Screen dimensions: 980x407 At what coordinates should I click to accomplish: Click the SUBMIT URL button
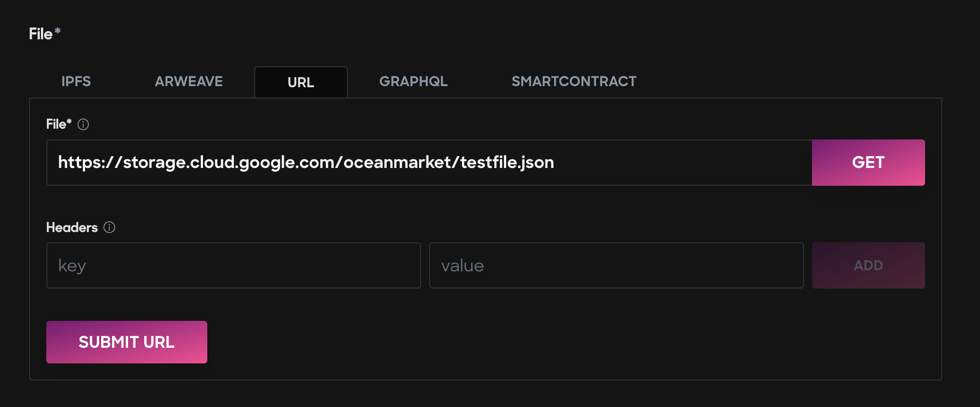127,342
